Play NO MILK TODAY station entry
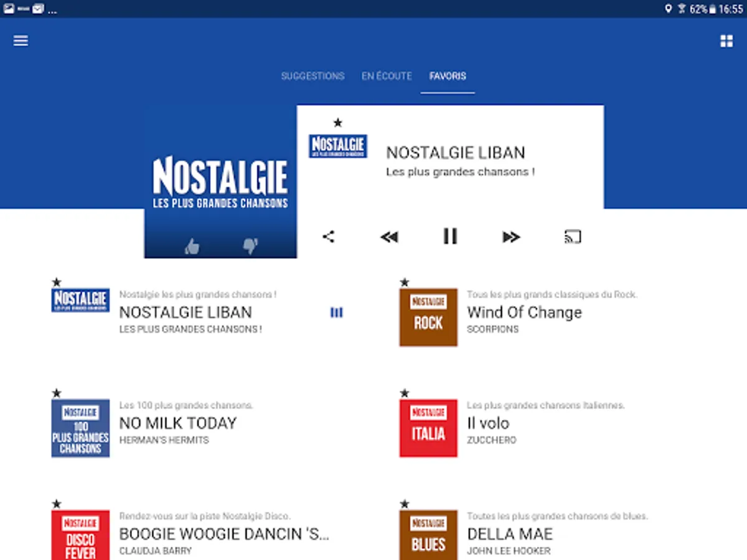This screenshot has height=560, width=747. [x=178, y=423]
